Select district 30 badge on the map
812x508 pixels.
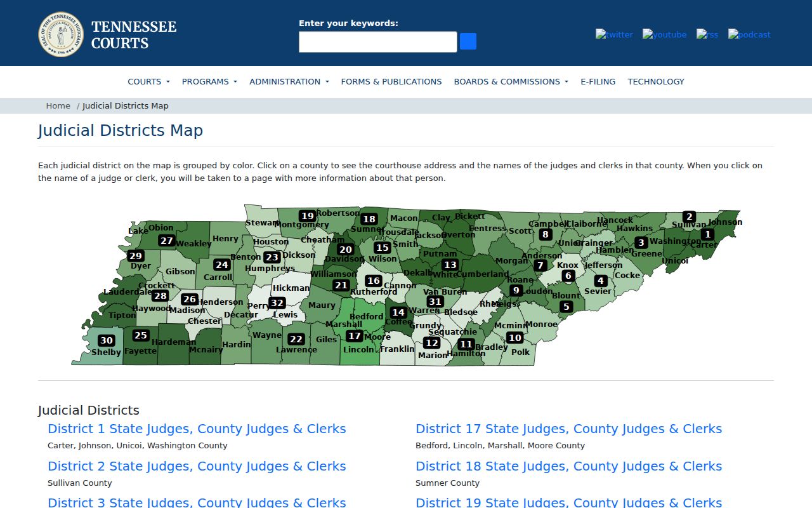[x=107, y=341]
